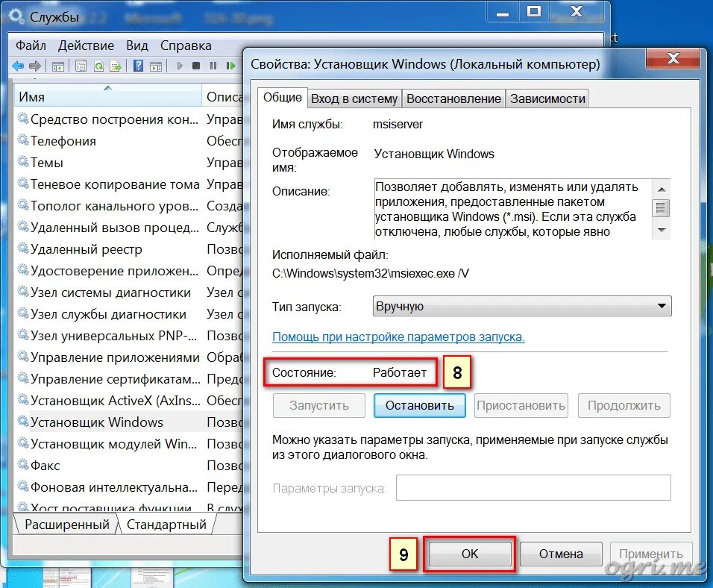Switch to the Восстановление tab
The image size is (713, 588).
point(453,98)
